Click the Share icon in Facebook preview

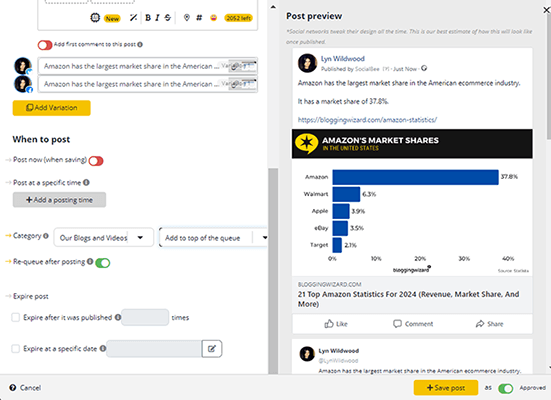(x=480, y=324)
